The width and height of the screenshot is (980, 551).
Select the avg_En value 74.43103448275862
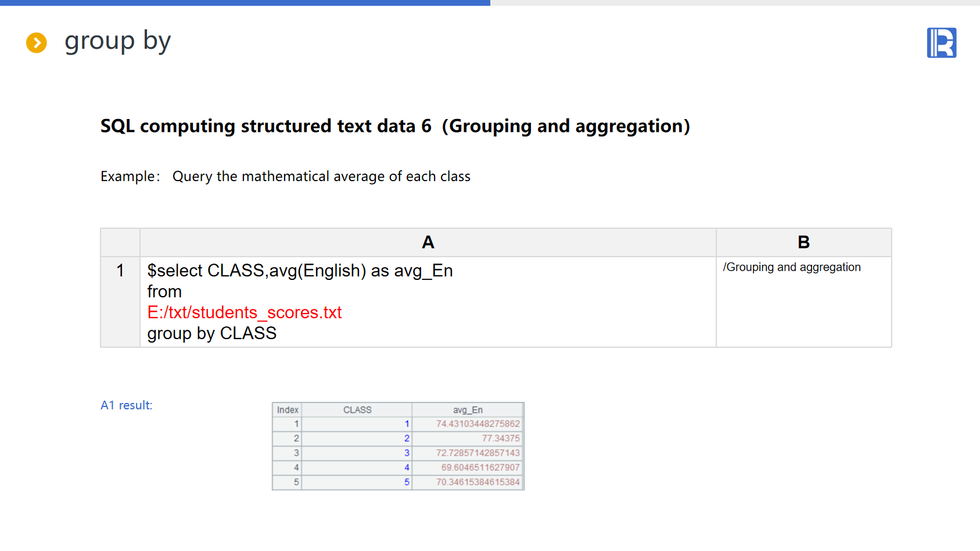478,424
